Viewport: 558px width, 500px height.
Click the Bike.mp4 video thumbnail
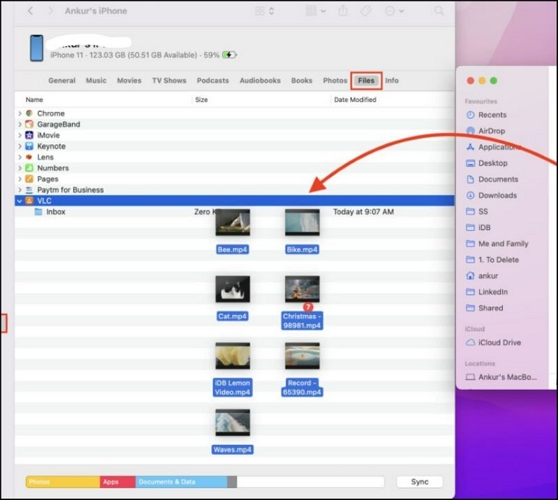pyautogui.click(x=302, y=222)
